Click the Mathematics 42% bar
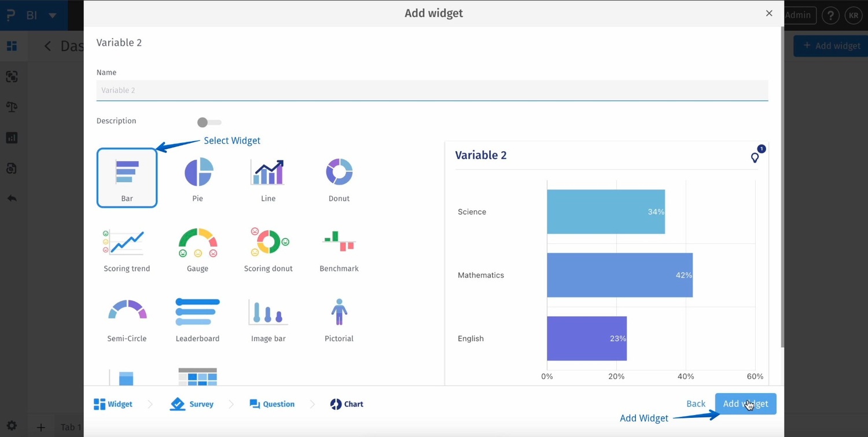868x437 pixels. [619, 275]
